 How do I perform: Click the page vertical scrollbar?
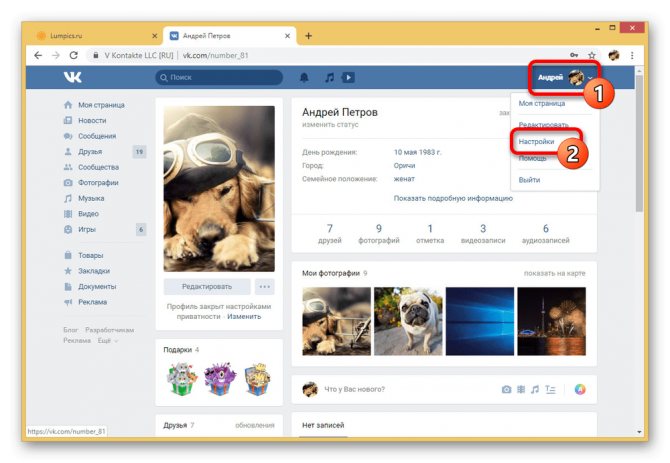point(639,143)
